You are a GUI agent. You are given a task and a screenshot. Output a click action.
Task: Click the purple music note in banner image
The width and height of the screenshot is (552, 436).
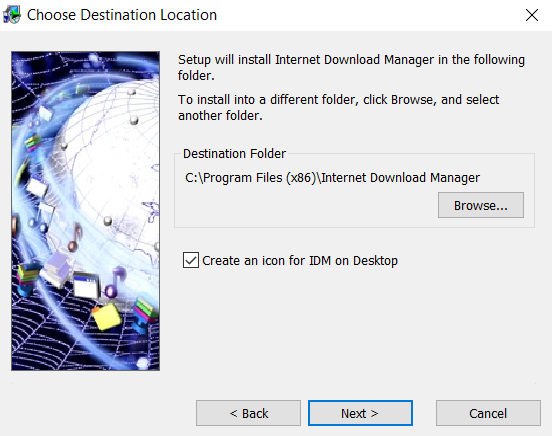pos(115,282)
